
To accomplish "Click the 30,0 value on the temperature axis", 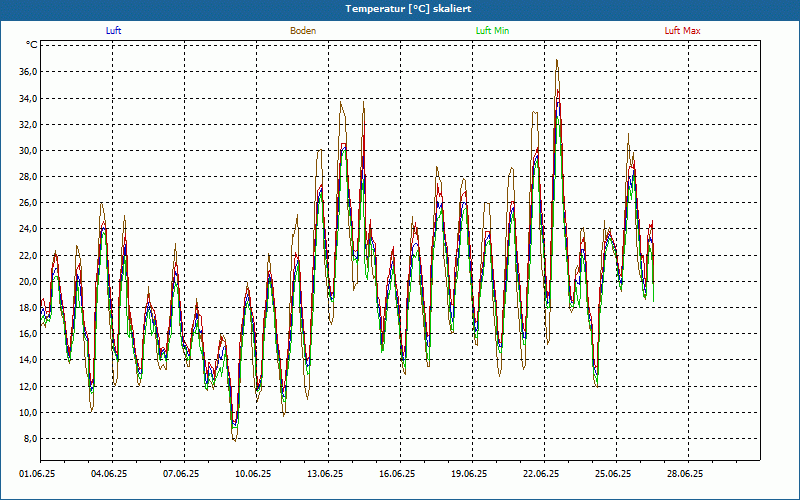I will (28, 151).
